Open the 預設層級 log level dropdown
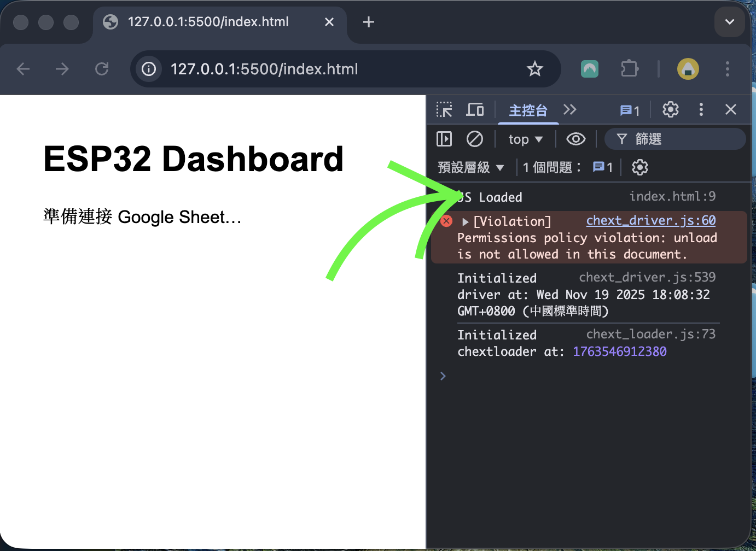Viewport: 756px width, 551px height. tap(470, 167)
